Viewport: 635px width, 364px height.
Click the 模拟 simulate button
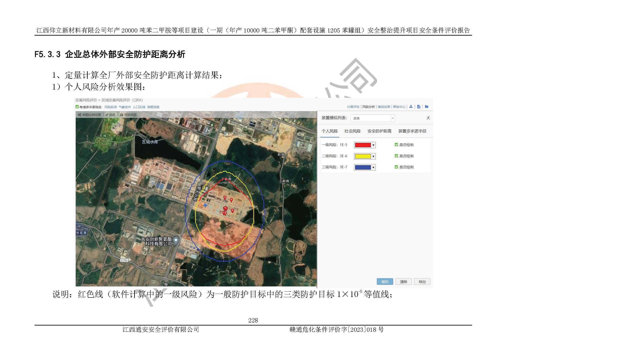(x=385, y=282)
